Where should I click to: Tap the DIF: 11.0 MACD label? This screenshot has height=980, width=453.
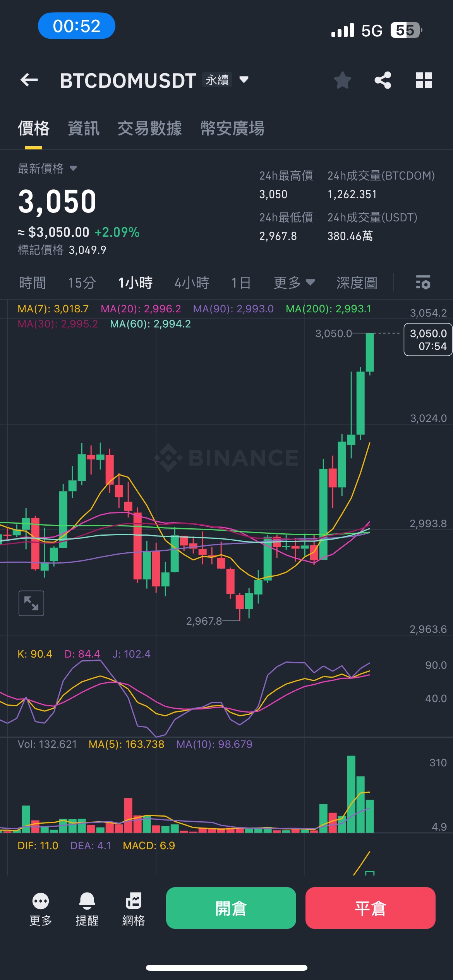[x=38, y=846]
